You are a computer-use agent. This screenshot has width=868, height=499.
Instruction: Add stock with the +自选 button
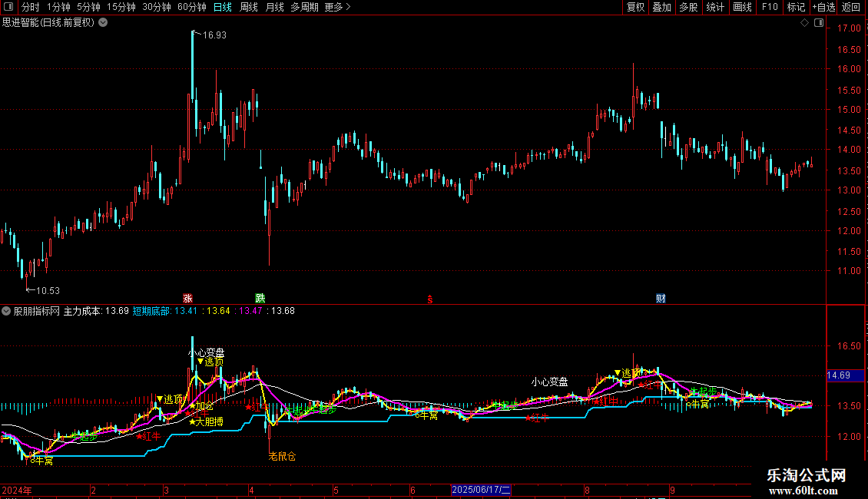point(823,8)
